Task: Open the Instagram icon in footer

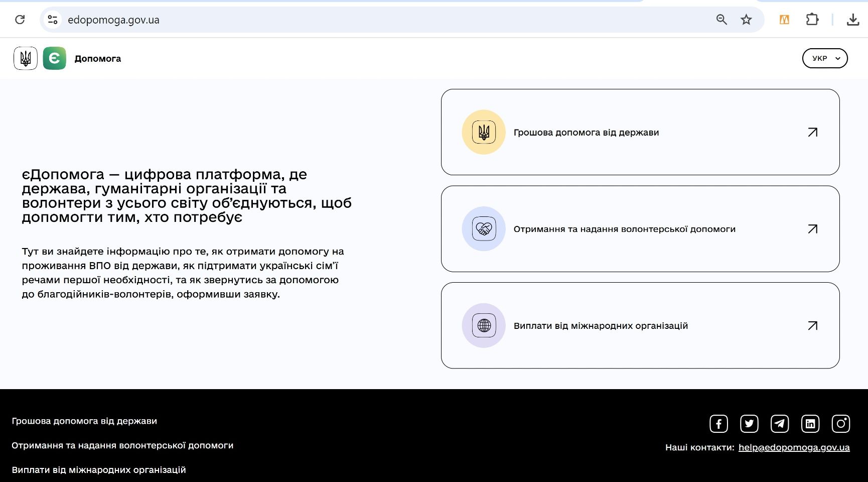Action: pos(841,424)
